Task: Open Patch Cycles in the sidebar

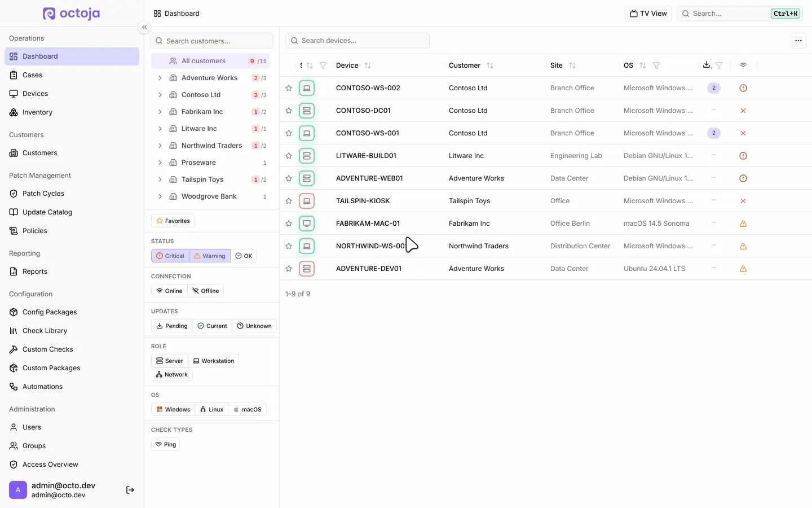Action: pyautogui.click(x=72, y=194)
